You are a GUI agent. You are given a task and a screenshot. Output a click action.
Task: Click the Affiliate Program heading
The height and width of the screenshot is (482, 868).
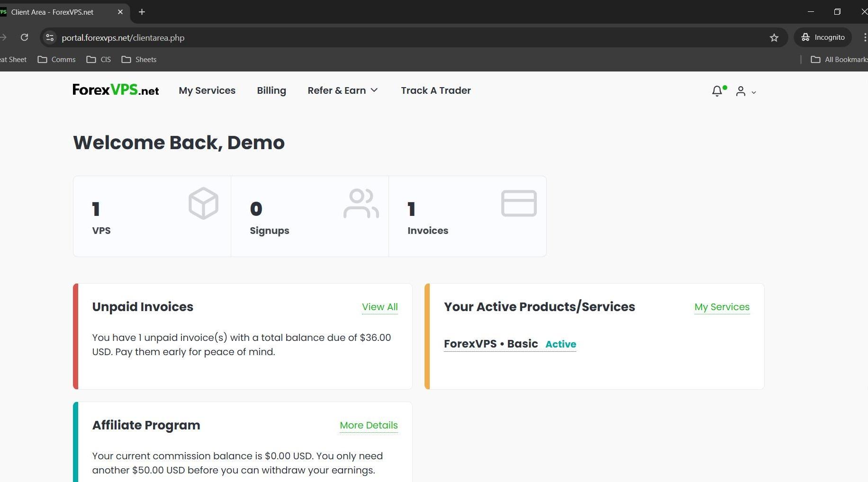tap(146, 425)
